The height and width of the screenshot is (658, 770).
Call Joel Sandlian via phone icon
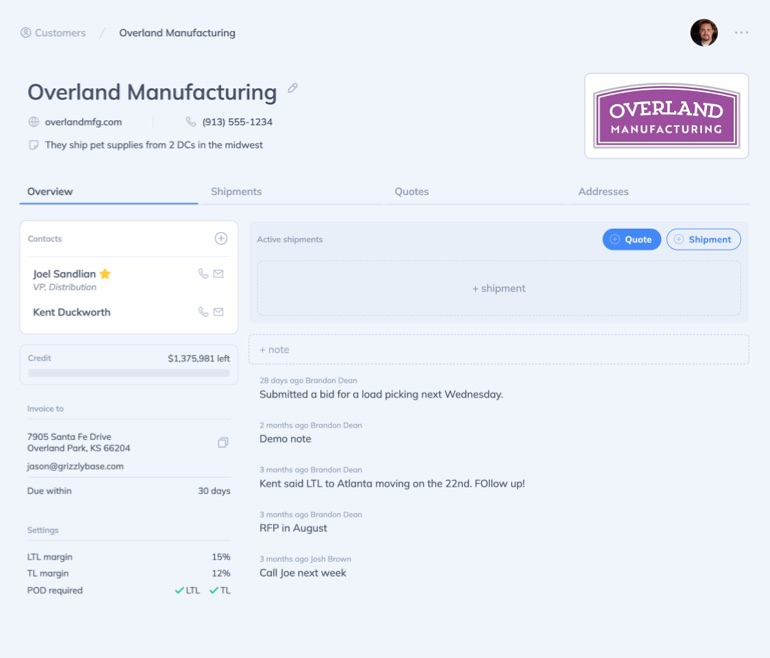(203, 274)
